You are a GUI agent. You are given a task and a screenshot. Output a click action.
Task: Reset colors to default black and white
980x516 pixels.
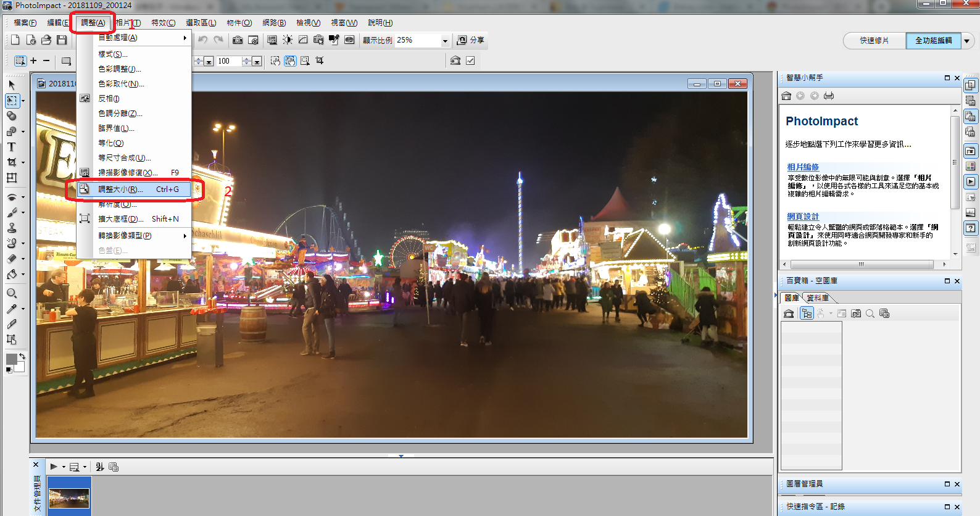tap(9, 370)
